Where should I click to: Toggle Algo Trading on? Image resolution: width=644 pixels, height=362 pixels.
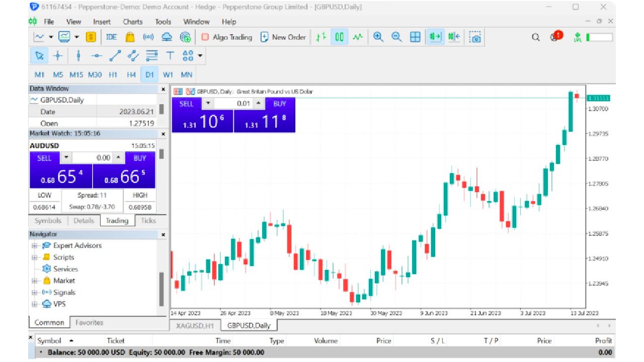[x=226, y=37]
